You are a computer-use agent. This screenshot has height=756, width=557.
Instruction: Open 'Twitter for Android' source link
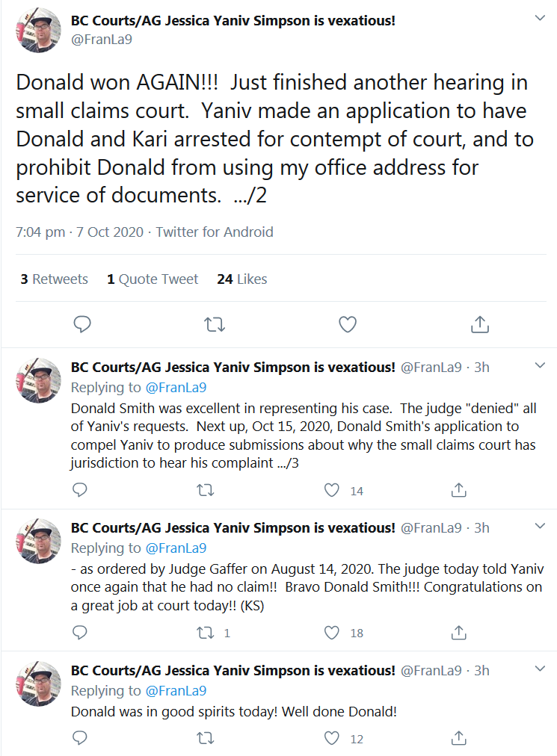click(x=215, y=232)
